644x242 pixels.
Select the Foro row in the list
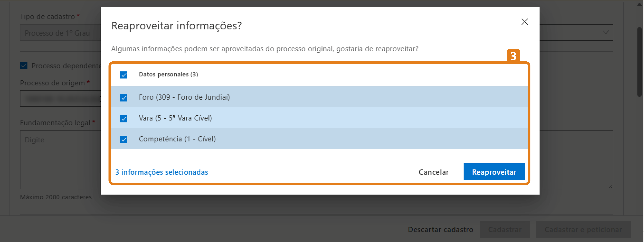click(300, 98)
